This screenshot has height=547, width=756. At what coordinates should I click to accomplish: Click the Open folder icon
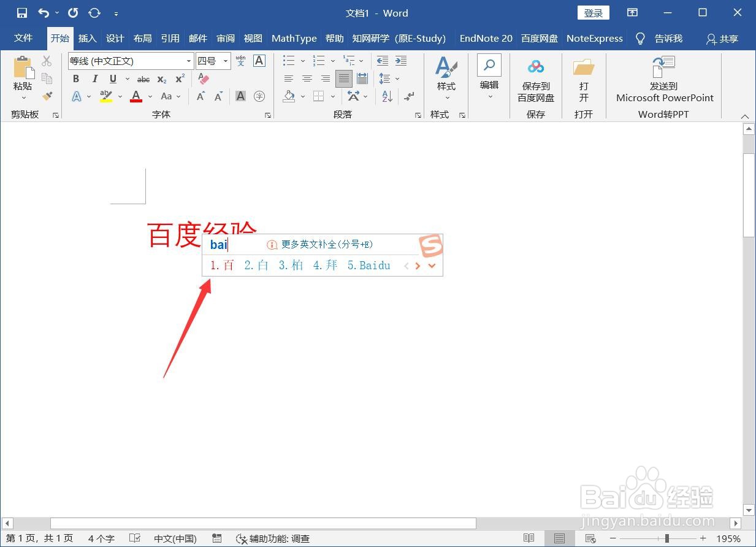584,67
